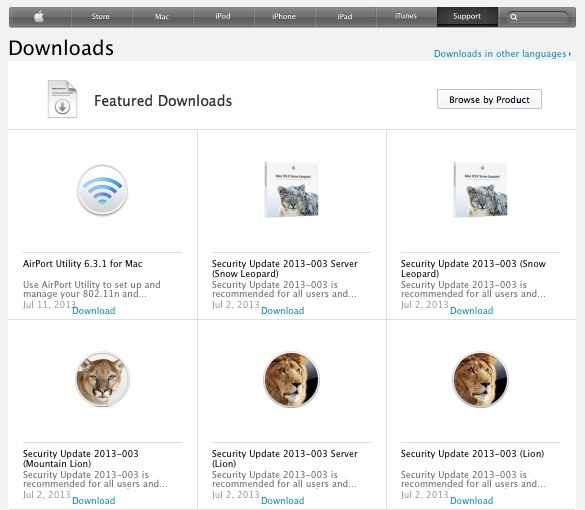The width and height of the screenshot is (585, 510).
Task: Click the Featured Downloads document icon
Action: (62, 99)
